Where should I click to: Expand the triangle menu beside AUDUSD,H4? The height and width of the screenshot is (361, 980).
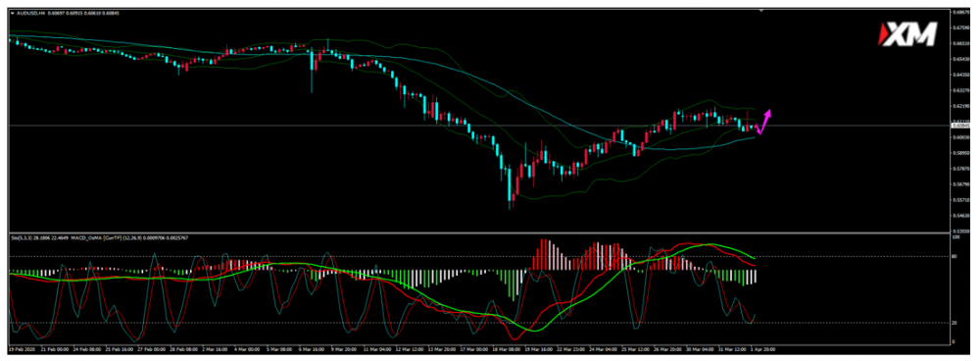click(13, 13)
